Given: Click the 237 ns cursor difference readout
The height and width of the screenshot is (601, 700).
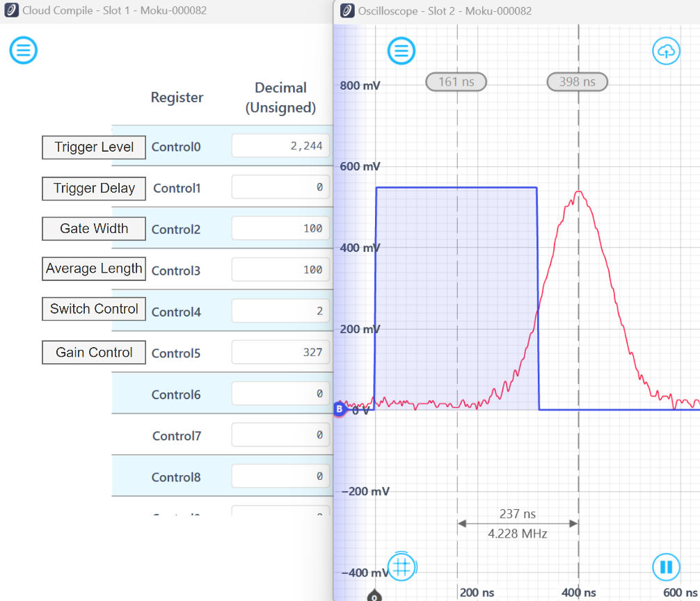Looking at the screenshot, I should [518, 514].
